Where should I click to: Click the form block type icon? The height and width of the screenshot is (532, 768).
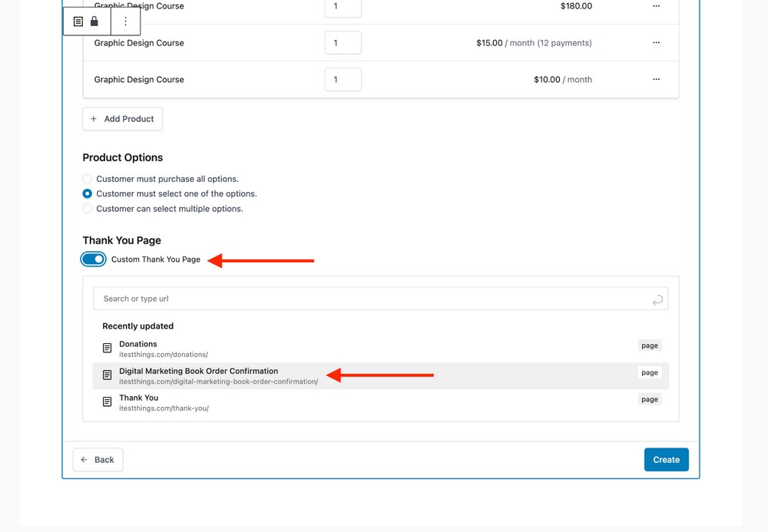[78, 21]
